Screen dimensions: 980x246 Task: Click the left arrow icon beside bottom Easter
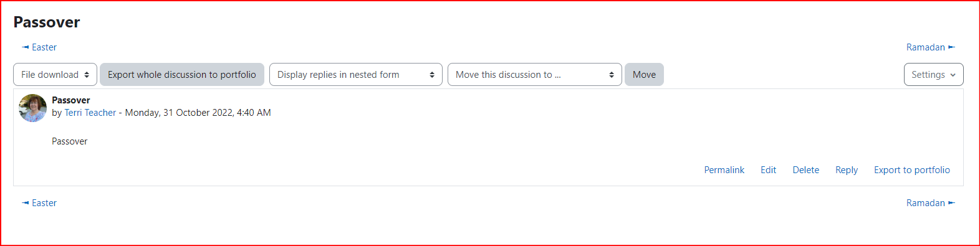point(25,203)
